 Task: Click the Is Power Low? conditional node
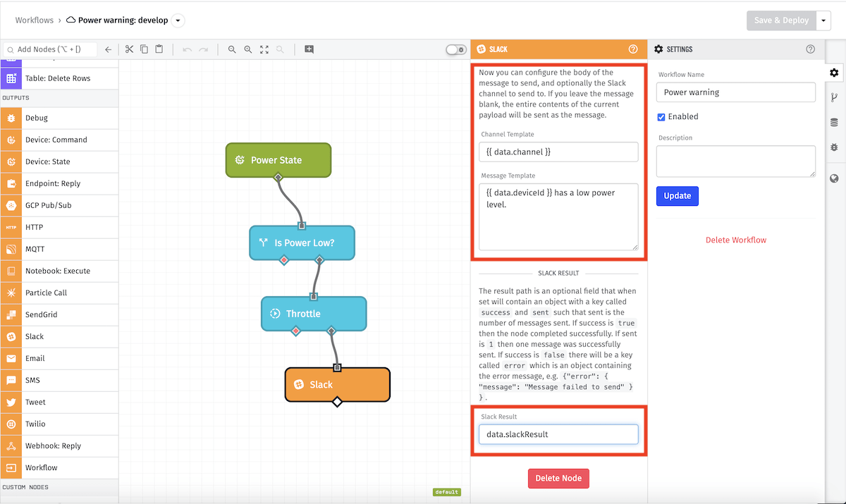point(302,243)
